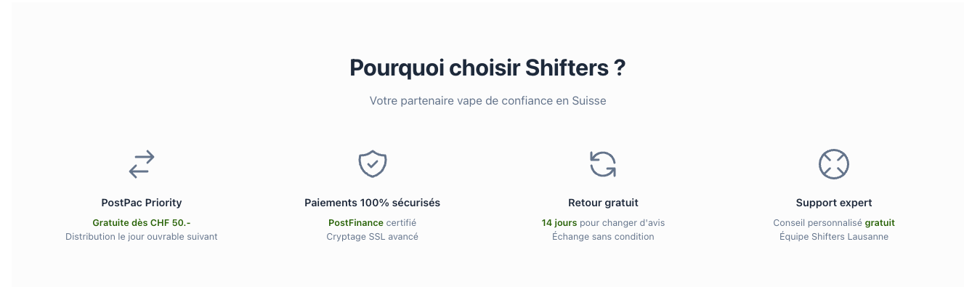980x308 pixels.
Task: Click "Distribution le jour ouvrable suivant" text
Action: point(142,237)
